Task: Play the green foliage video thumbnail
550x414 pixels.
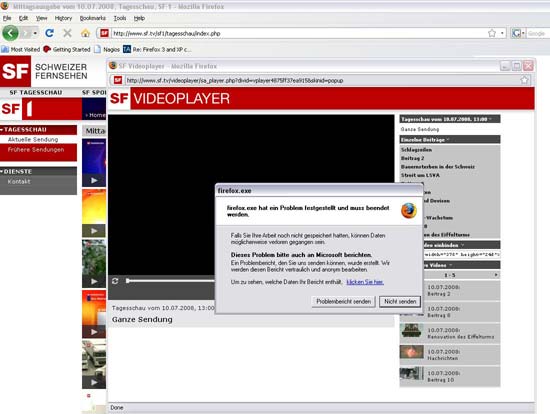Action: pos(94,263)
